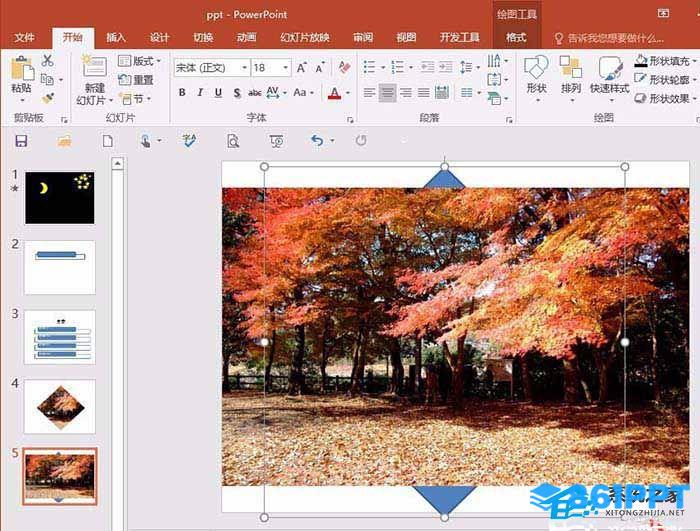The image size is (700, 531).
Task: Toggle Underline formatting
Action: (218, 92)
